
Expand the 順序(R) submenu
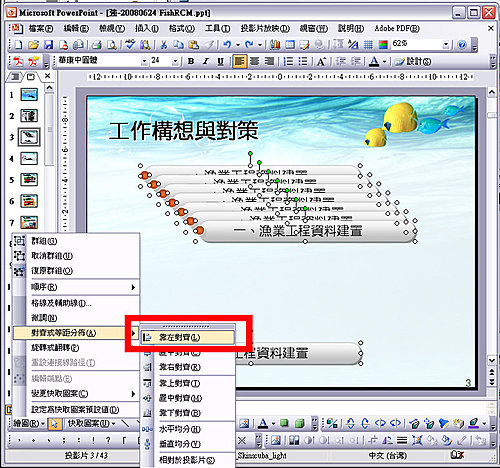(x=76, y=287)
